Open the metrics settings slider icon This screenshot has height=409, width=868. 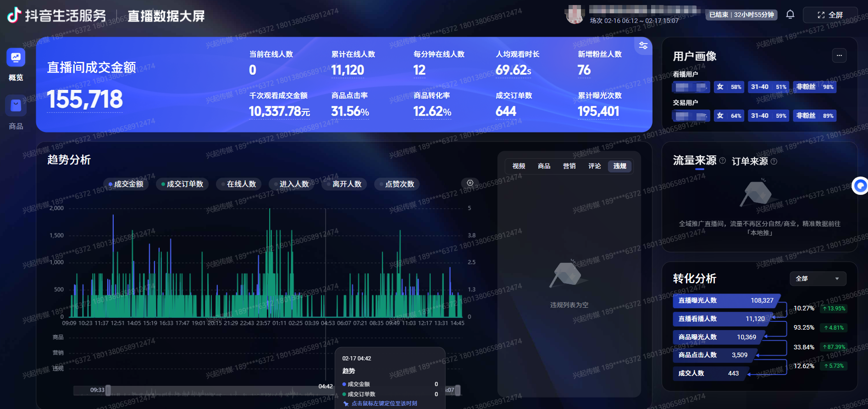[643, 45]
